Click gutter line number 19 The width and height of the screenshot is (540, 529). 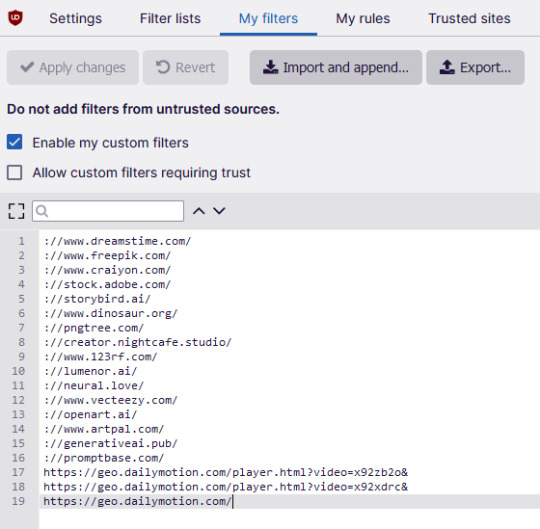tap(18, 501)
